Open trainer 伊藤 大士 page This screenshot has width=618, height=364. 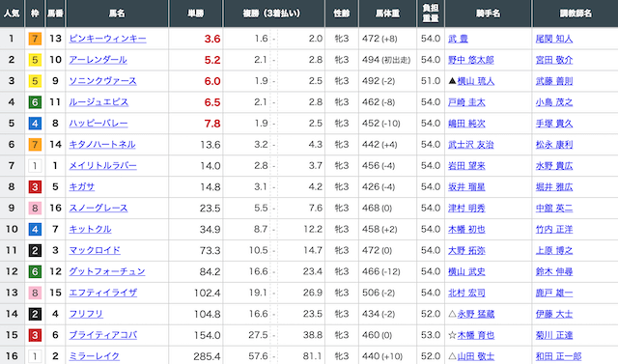click(554, 314)
